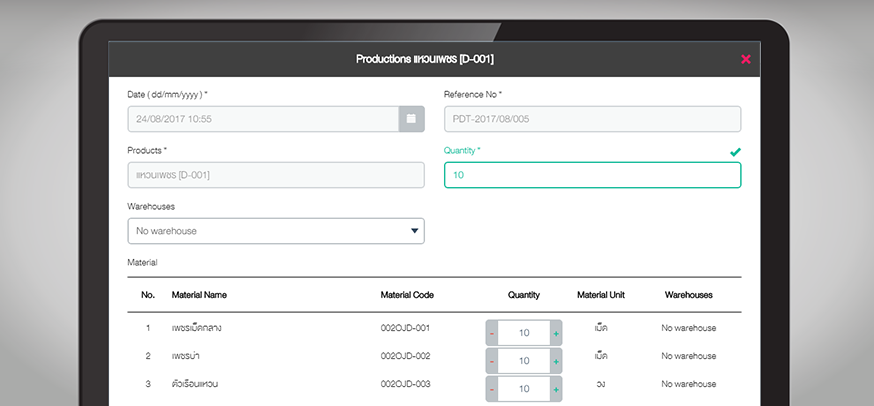
Task: Open the Warehouses dropdown showing No warehouse
Action: click(276, 231)
